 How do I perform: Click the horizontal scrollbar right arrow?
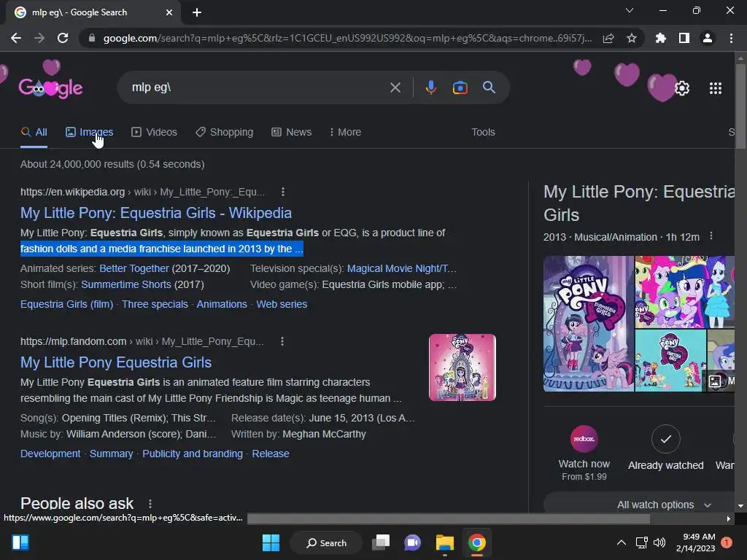[729, 518]
